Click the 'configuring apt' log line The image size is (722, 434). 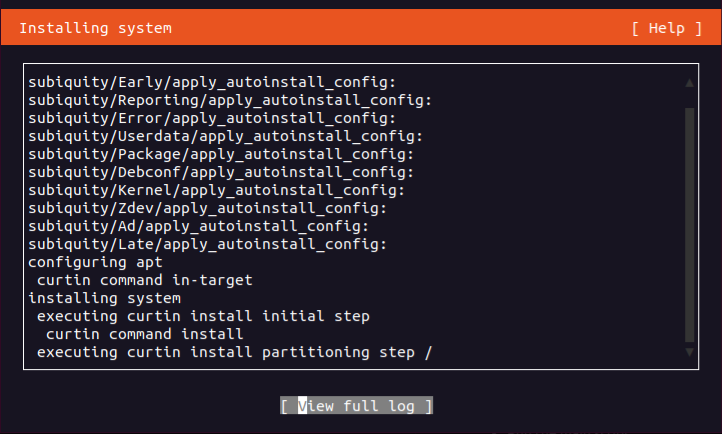coord(88,262)
